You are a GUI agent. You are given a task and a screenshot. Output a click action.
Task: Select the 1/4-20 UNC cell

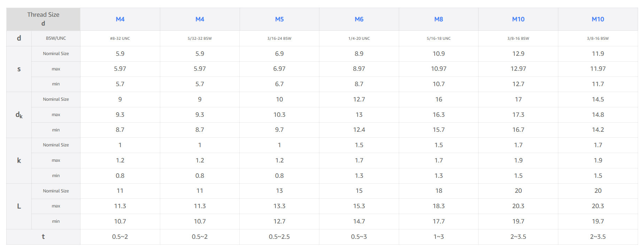point(359,38)
